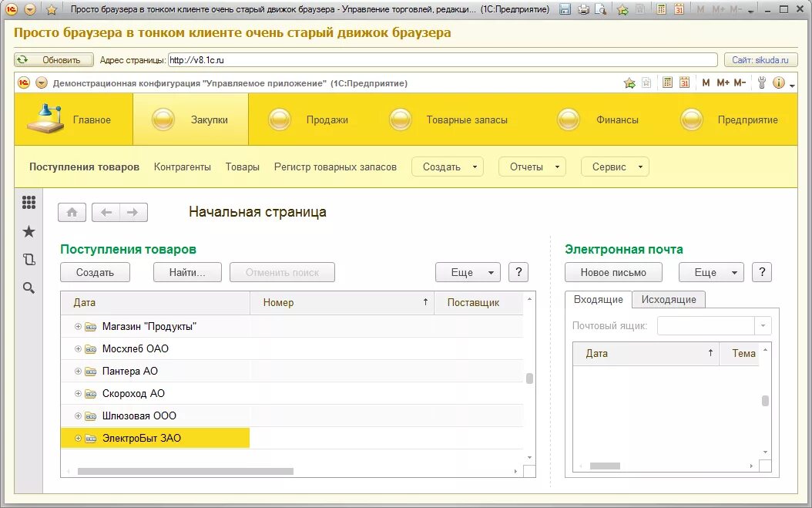Expand the ЭлектроБыт ЗАО group
The image size is (812, 508).
78,438
